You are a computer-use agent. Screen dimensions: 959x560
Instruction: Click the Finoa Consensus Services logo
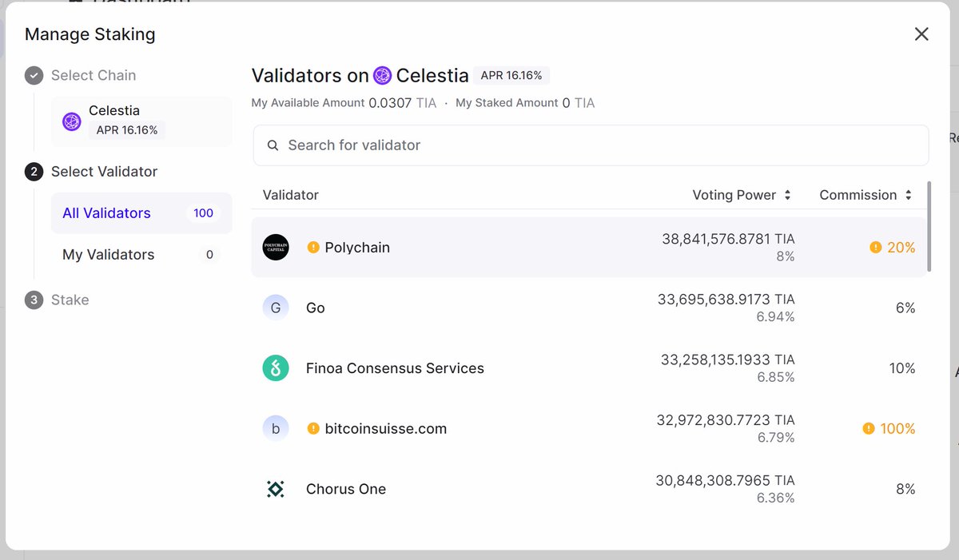point(276,368)
